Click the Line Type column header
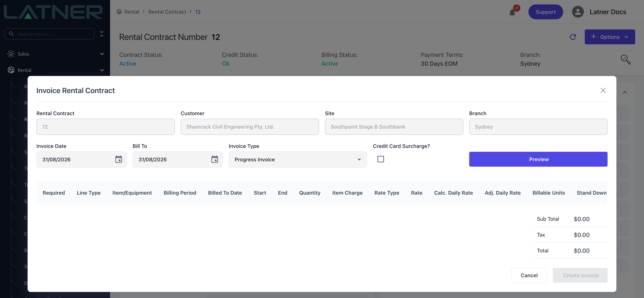Viewport: 644px width, 298px height. point(89,193)
